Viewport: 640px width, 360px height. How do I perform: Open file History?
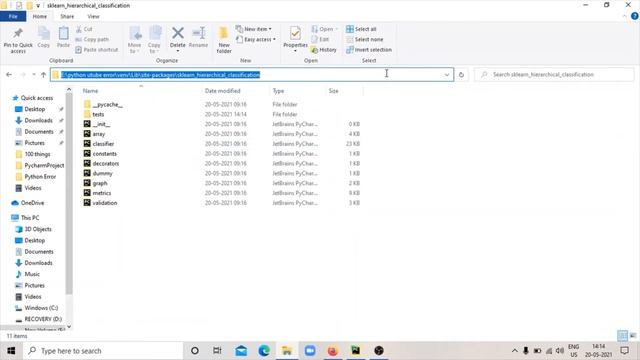click(324, 49)
